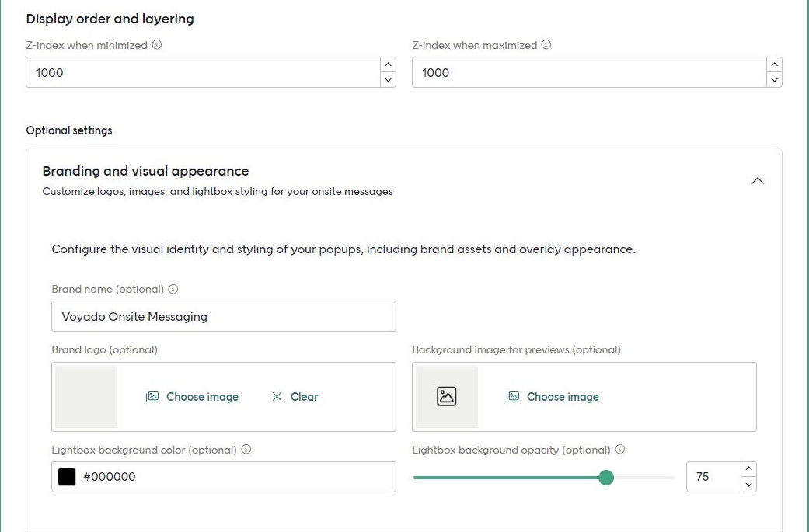Image resolution: width=809 pixels, height=532 pixels.
Task: Click the Brand name input field
Action: point(224,316)
